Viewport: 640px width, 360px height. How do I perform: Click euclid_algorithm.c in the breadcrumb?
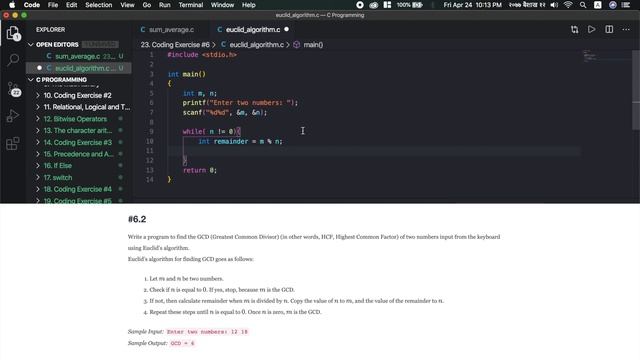256,44
